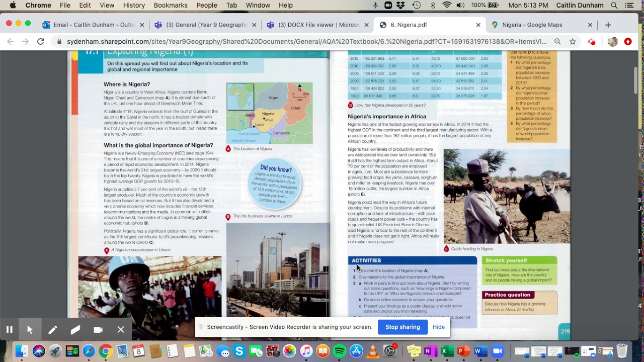Image resolution: width=644 pixels, height=362 pixels.
Task: Open the Edit menu
Action: 85,6
